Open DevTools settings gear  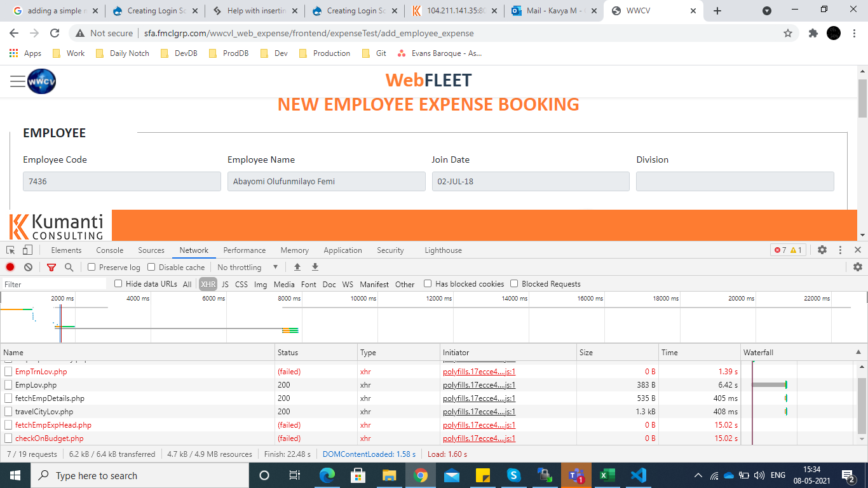pos(822,250)
